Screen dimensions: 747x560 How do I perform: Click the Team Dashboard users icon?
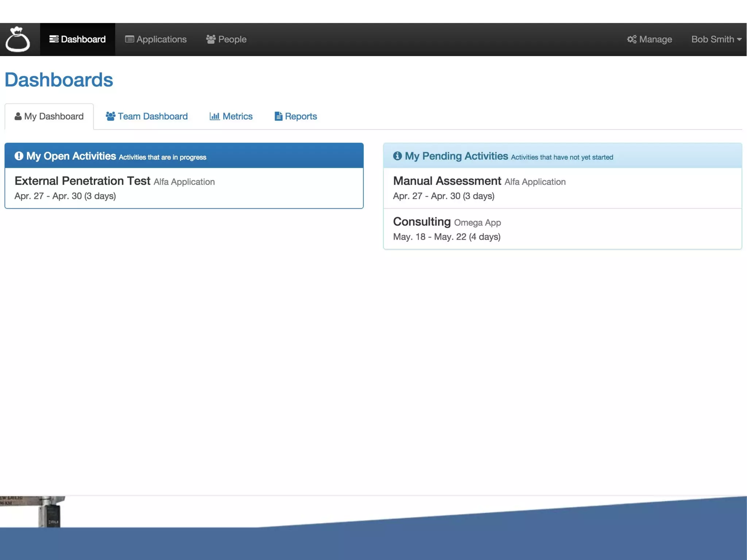click(x=111, y=116)
